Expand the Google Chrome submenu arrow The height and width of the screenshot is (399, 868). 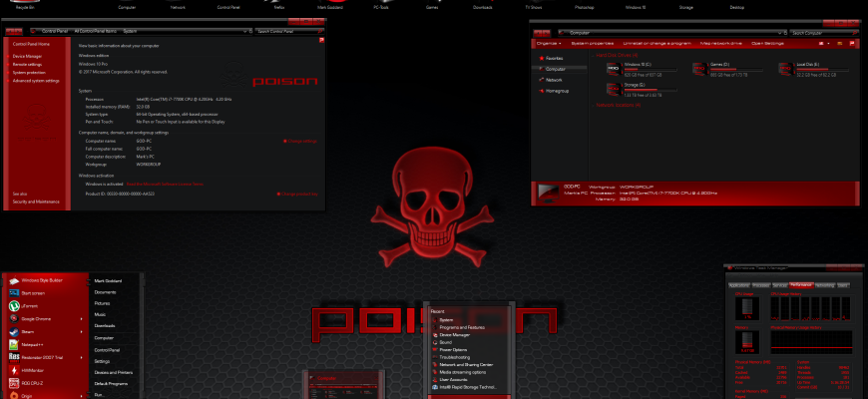82,319
